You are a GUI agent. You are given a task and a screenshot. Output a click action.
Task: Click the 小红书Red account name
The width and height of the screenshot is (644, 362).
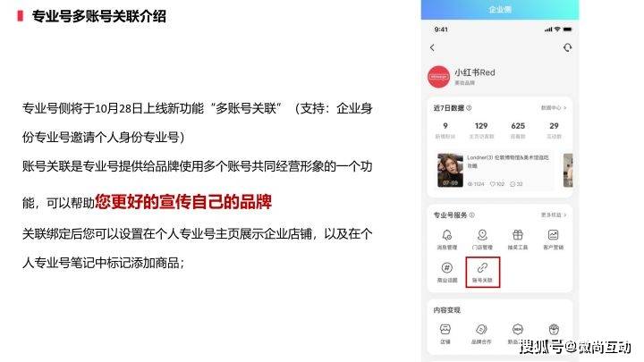(x=475, y=72)
